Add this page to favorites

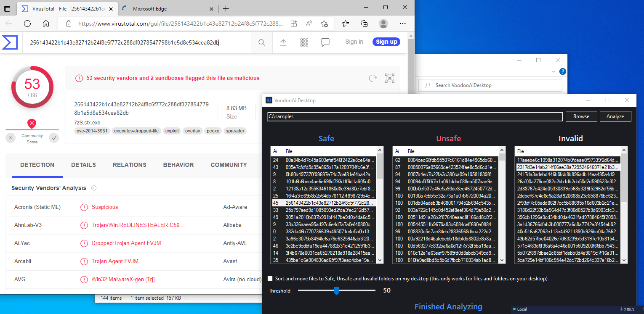pos(324,24)
